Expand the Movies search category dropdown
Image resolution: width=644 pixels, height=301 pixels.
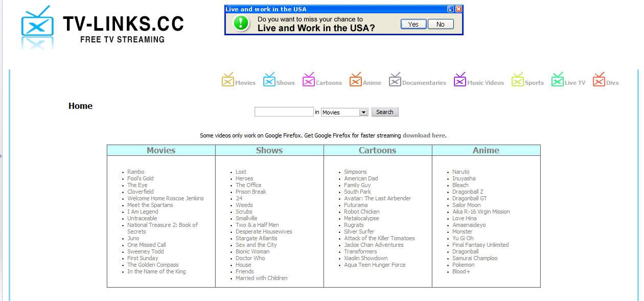point(344,112)
